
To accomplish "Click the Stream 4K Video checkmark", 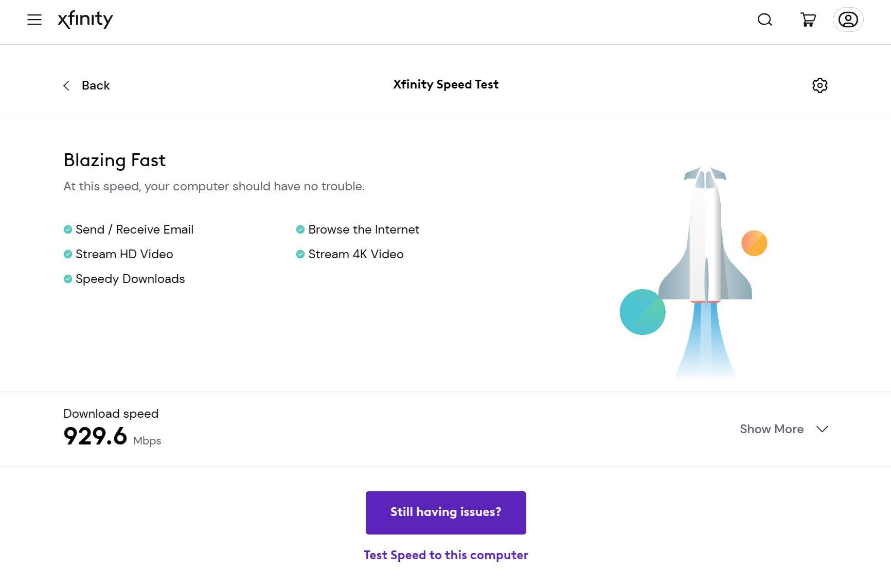I will [300, 254].
